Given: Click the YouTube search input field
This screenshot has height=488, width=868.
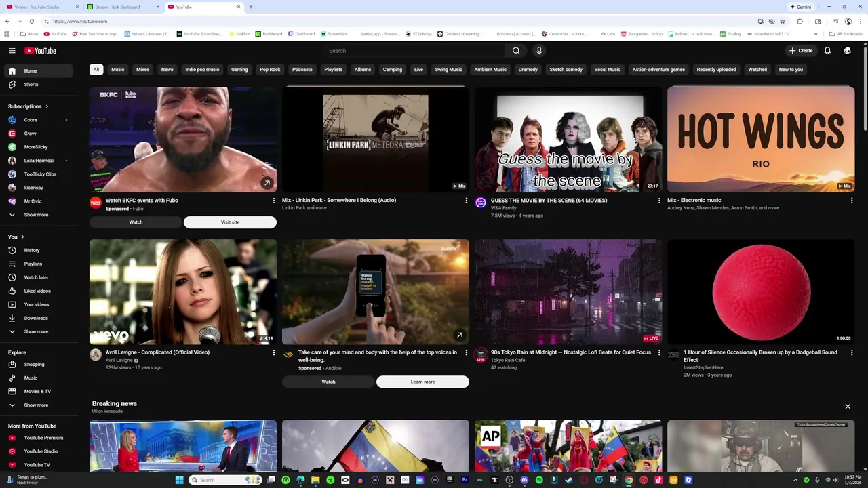Looking at the screenshot, I should [414, 51].
